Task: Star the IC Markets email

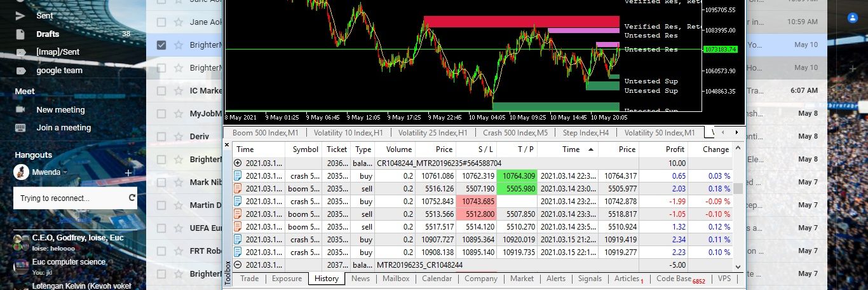Action: click(179, 91)
